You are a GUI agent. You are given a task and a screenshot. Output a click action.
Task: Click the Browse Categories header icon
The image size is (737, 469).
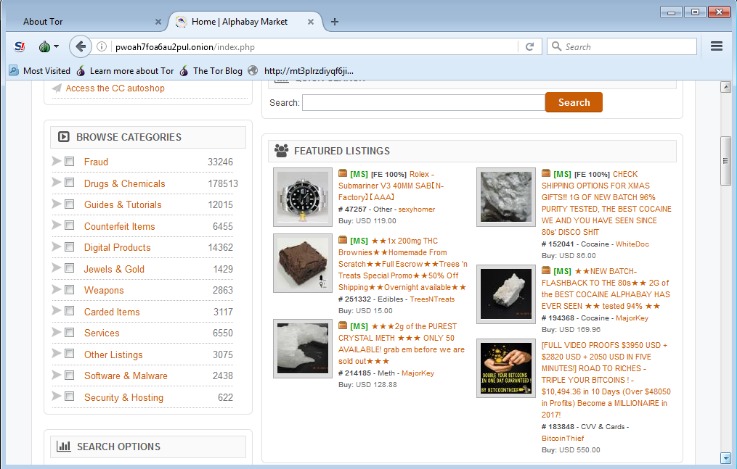(x=63, y=137)
